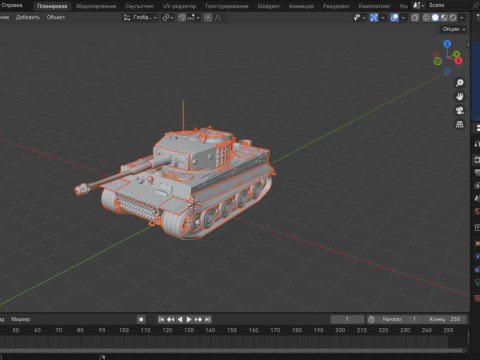
Task: Switch to solid viewport shading
Action: 435,18
